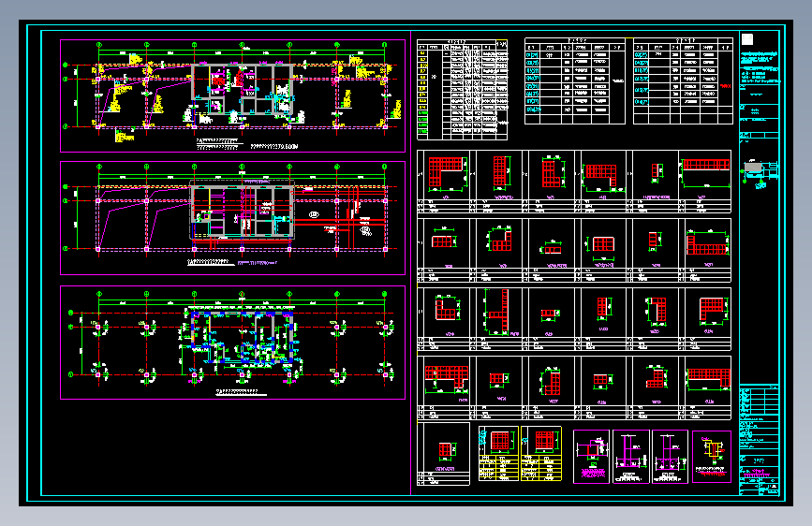Select the first yellow-framed column section detail

click(498, 454)
